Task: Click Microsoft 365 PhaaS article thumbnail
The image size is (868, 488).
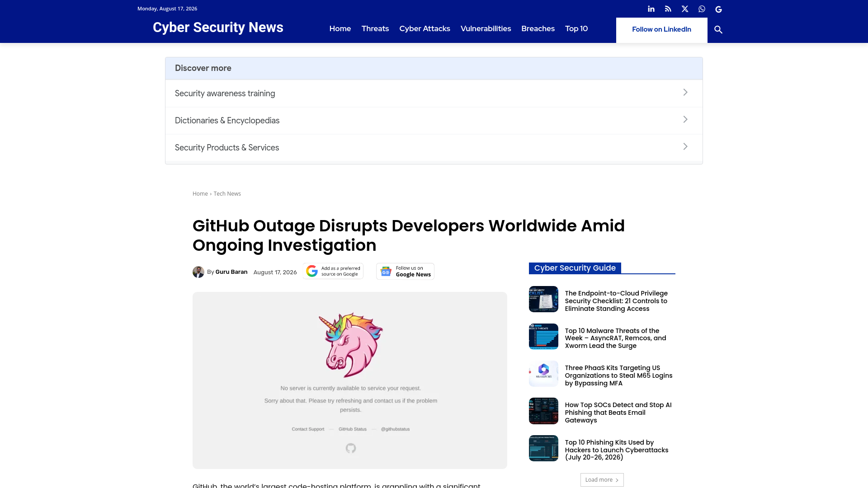Action: (x=543, y=374)
